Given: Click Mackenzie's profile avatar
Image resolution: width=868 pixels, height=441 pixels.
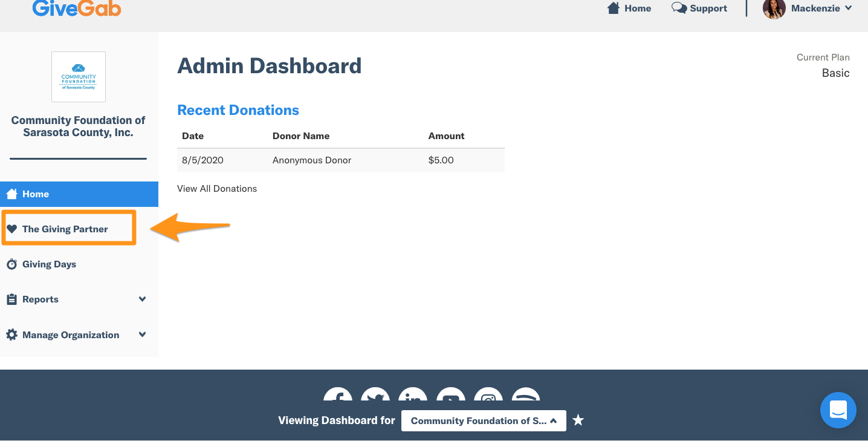Looking at the screenshot, I should [774, 8].
